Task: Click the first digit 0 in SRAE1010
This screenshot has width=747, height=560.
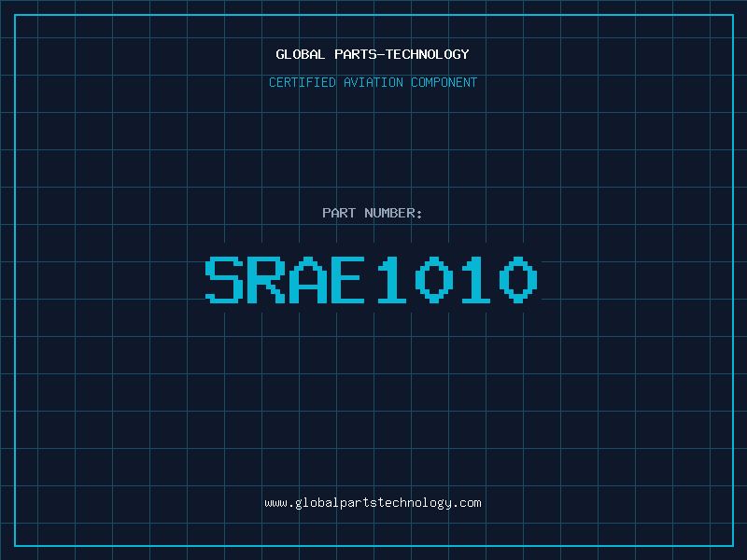Action: point(435,280)
